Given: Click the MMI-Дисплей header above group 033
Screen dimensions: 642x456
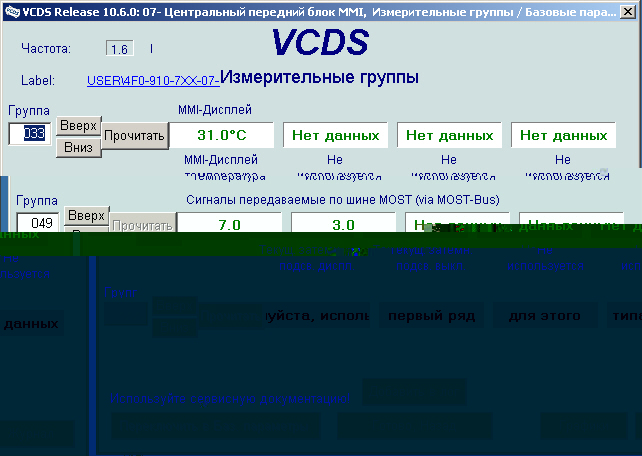Looking at the screenshot, I should pyautogui.click(x=215, y=110).
